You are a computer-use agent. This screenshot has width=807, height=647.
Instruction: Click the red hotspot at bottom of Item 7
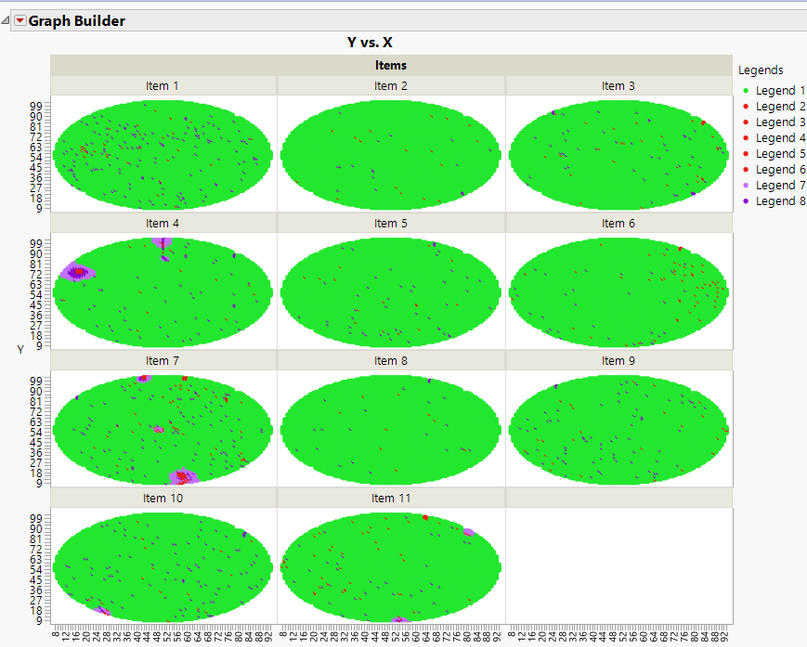coord(182,476)
